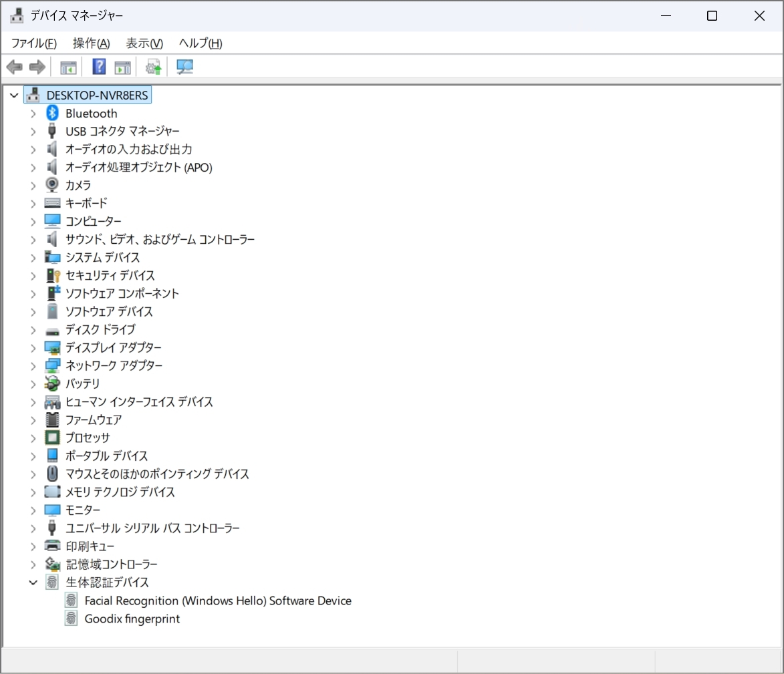Click the ネットワーク アダプター icon
784x674 pixels.
pos(52,365)
